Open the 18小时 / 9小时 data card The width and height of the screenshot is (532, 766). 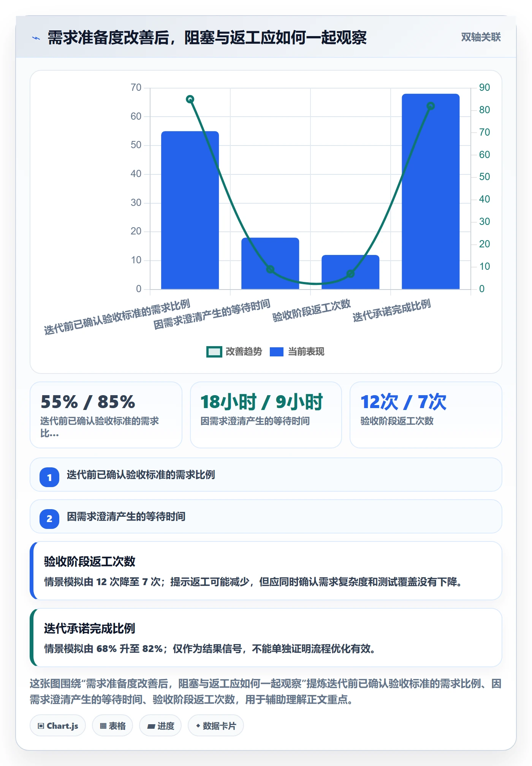pos(266,415)
